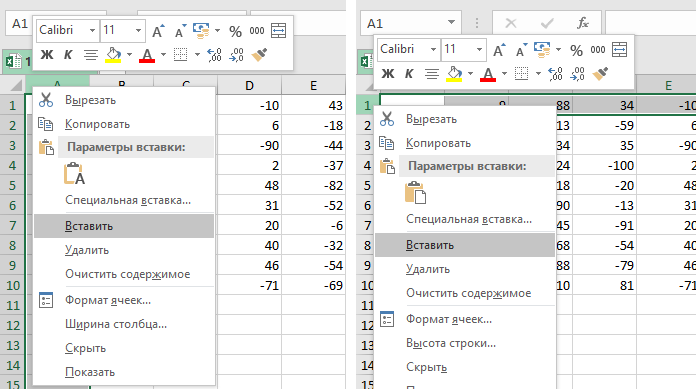Click the Format Painter brush in left mini toolbar
This screenshot has width=696, height=389.
[259, 55]
